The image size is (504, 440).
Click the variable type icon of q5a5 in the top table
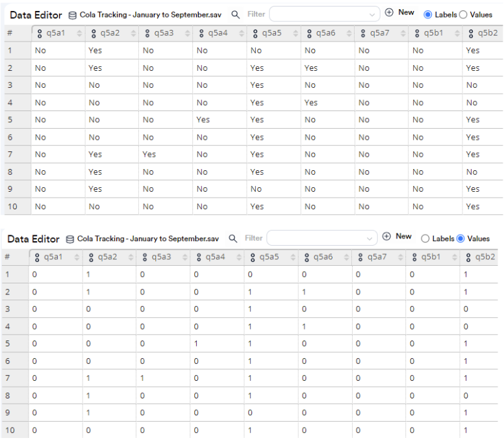pyautogui.click(x=255, y=33)
